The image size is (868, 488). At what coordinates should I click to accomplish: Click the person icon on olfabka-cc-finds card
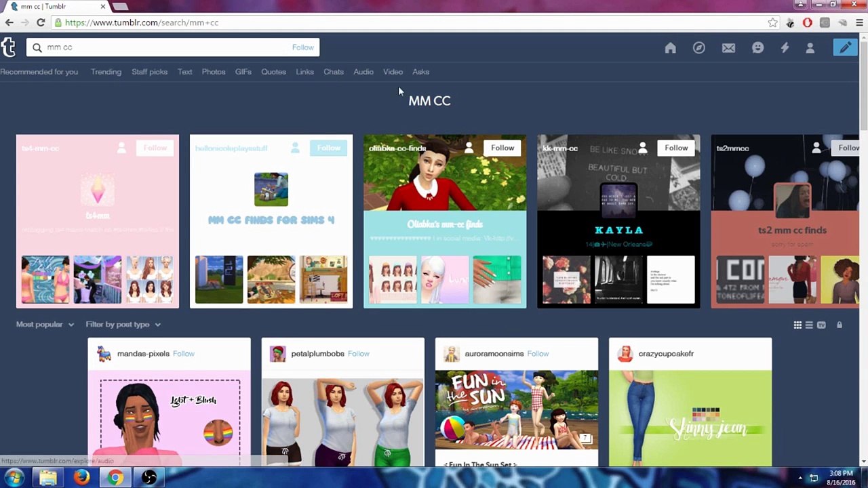point(469,148)
